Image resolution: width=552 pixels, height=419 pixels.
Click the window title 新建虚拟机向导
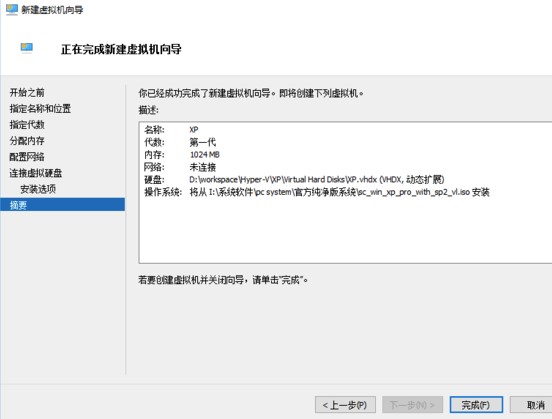click(52, 10)
